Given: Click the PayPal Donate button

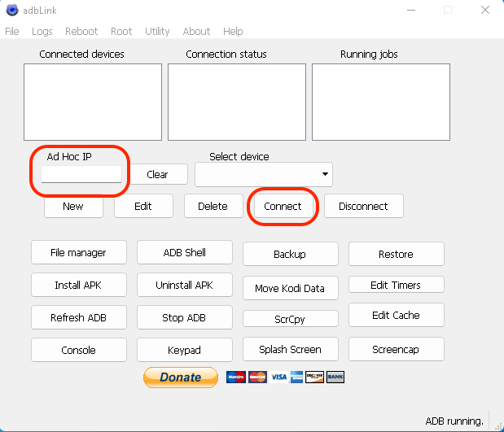Looking at the screenshot, I should pyautogui.click(x=181, y=377).
